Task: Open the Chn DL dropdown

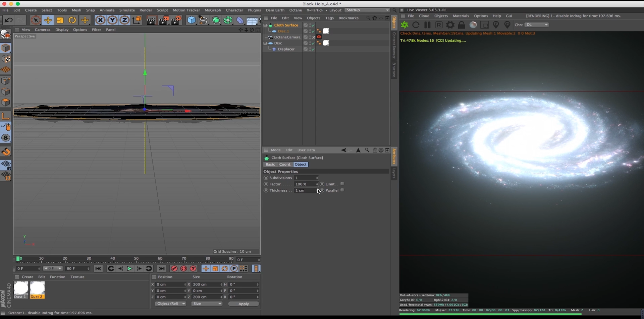Action: [537, 25]
